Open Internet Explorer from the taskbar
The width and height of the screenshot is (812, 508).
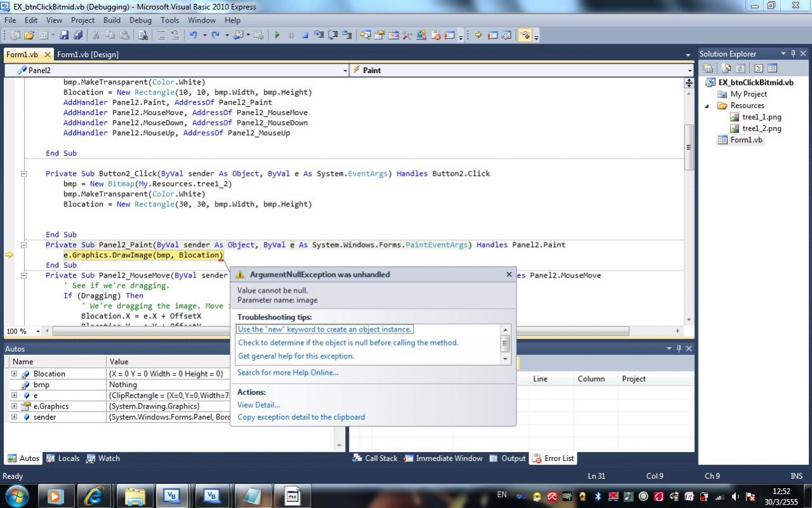(x=95, y=495)
